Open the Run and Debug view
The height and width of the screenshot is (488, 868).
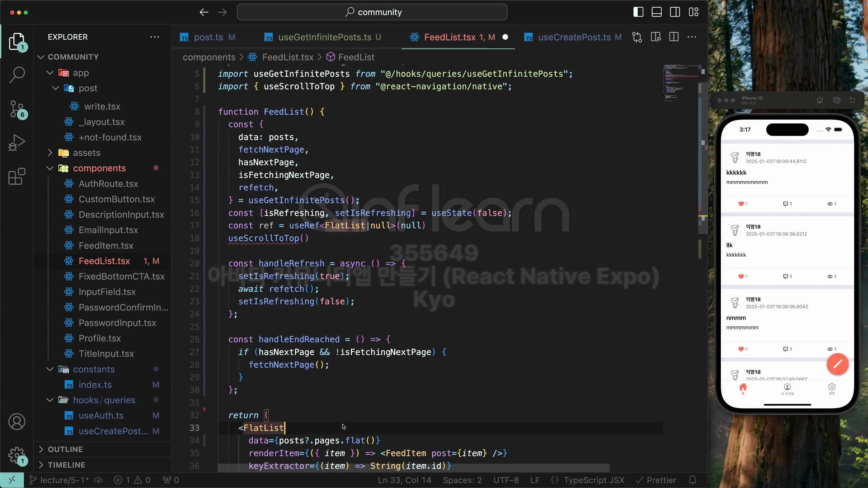pyautogui.click(x=17, y=143)
